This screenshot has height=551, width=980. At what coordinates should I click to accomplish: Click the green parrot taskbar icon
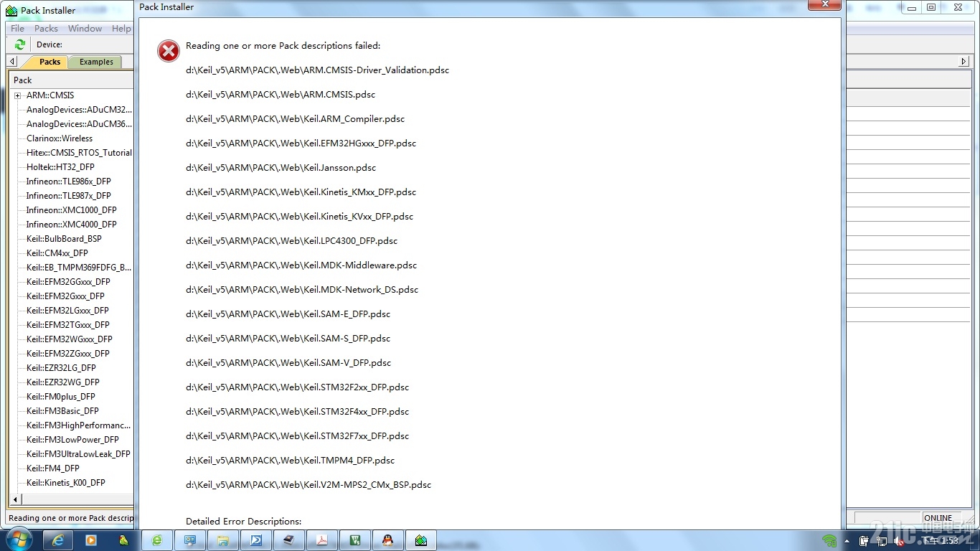pyautogui.click(x=123, y=540)
